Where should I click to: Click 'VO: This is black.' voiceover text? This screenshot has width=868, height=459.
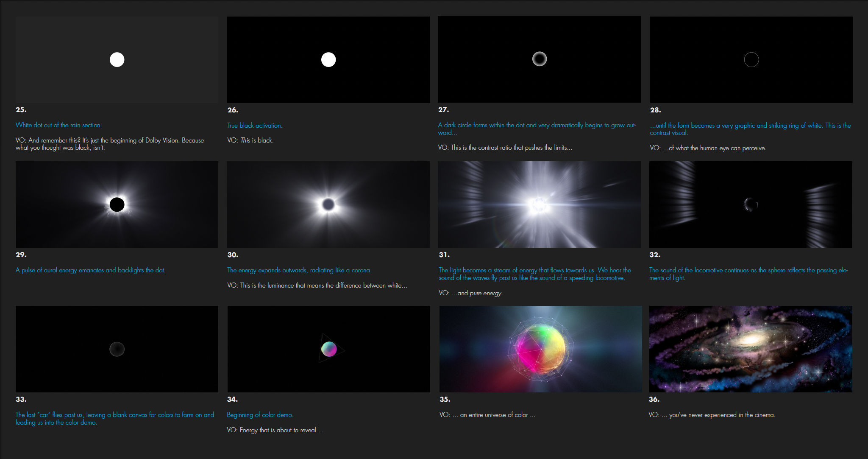pyautogui.click(x=250, y=140)
